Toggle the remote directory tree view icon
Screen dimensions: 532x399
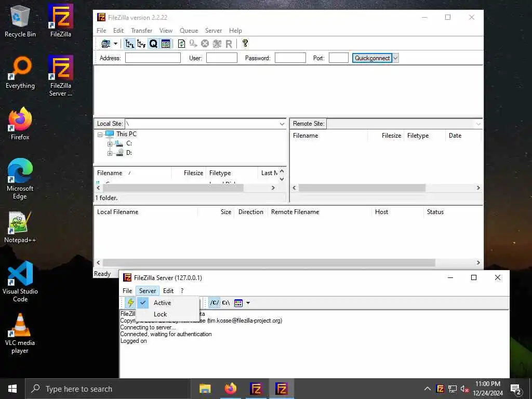tap(141, 44)
